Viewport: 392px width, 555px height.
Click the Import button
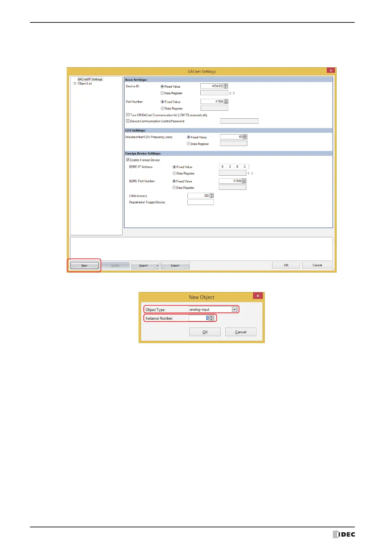pyautogui.click(x=175, y=266)
